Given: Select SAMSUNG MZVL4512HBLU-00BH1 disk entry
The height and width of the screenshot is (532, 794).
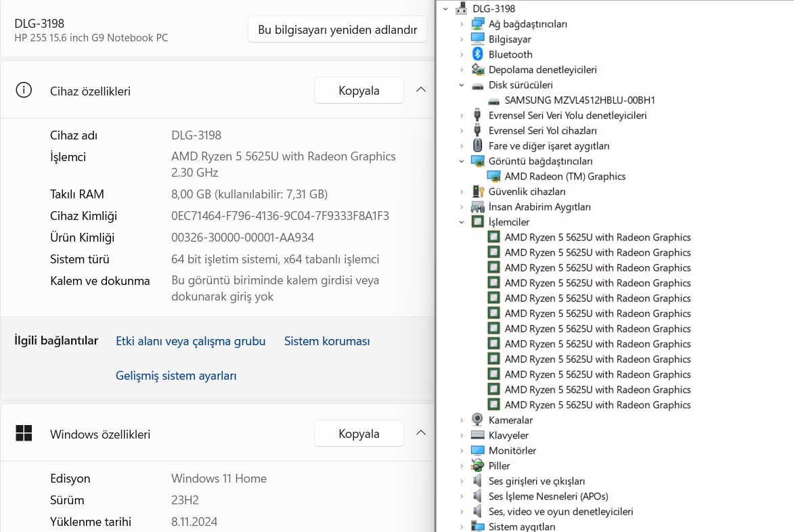Looking at the screenshot, I should (x=580, y=100).
